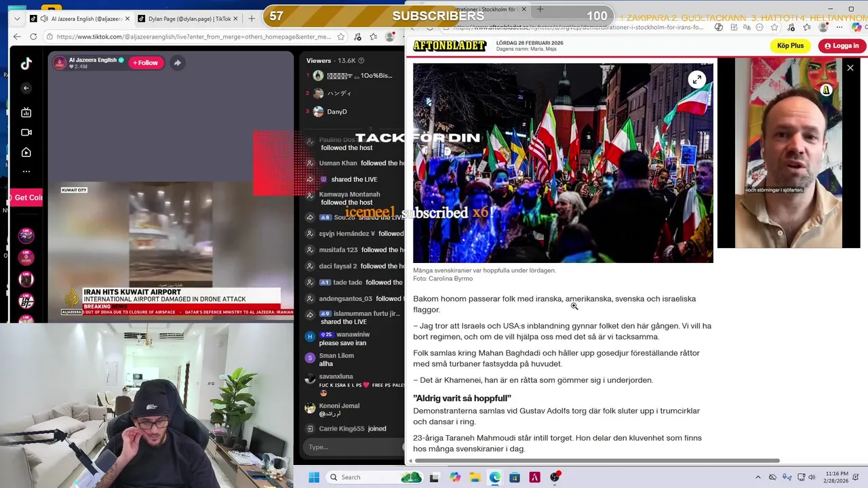
Task: Open OBS Studio from taskbar
Action: [555, 477]
